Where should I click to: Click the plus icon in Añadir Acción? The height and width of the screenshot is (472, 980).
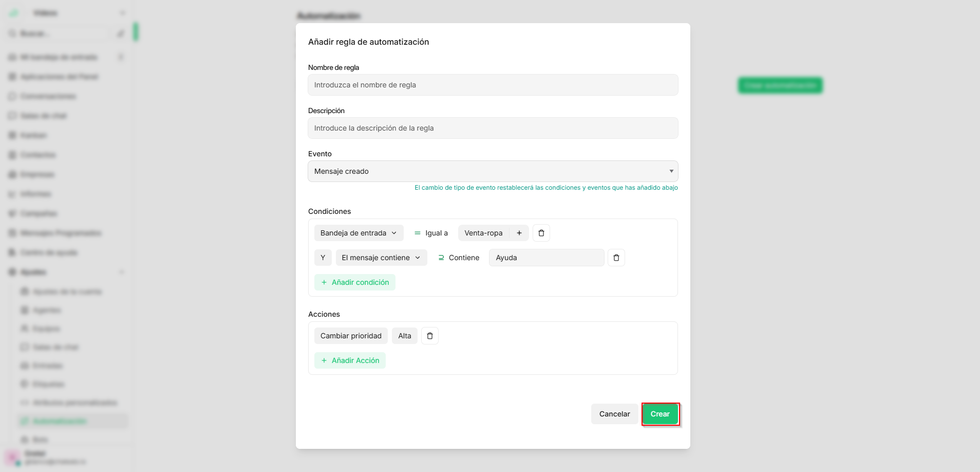[324, 360]
